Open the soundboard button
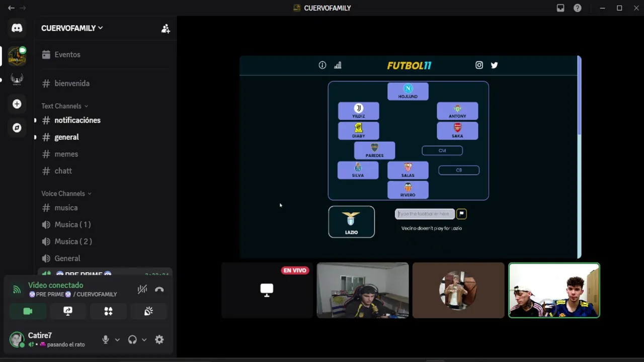The width and height of the screenshot is (644, 362). coord(148,311)
